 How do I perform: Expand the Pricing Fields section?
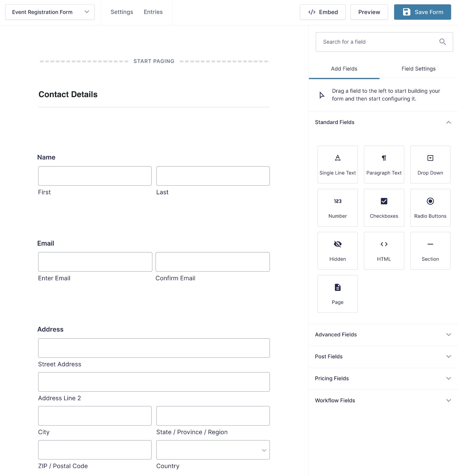coord(383,378)
